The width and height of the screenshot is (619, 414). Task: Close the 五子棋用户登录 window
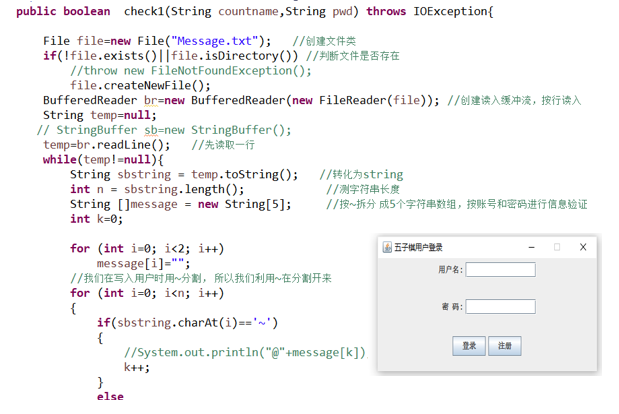tap(583, 247)
